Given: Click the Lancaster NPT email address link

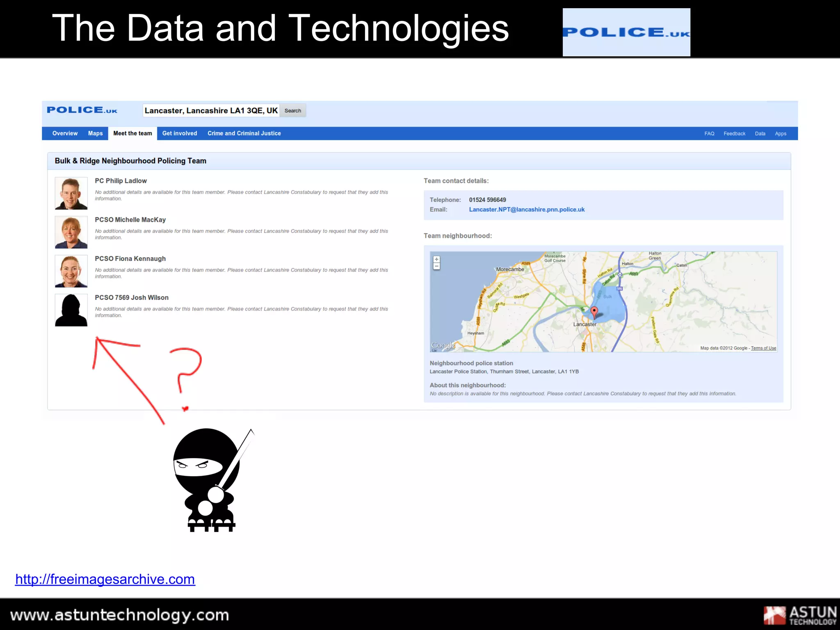Looking at the screenshot, I should 527,210.
